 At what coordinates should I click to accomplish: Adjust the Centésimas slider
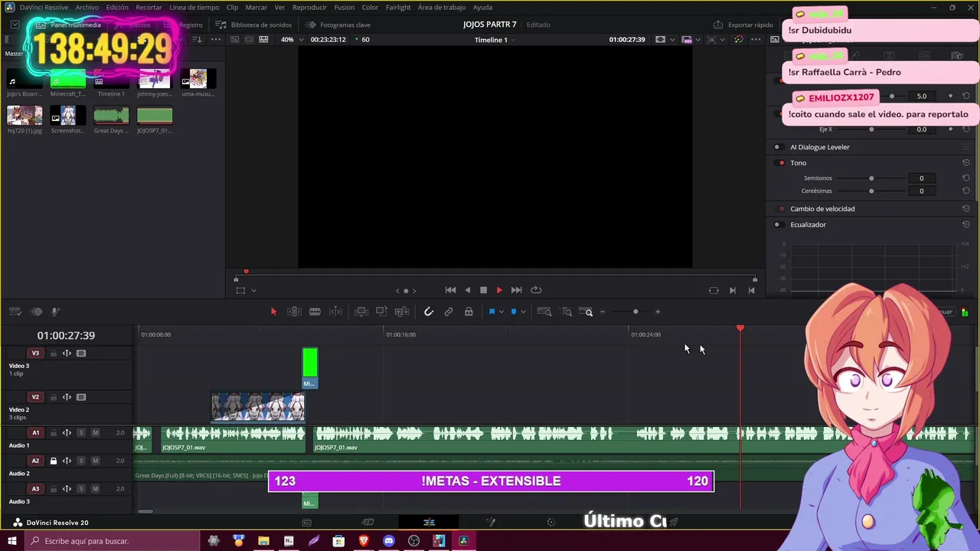871,191
